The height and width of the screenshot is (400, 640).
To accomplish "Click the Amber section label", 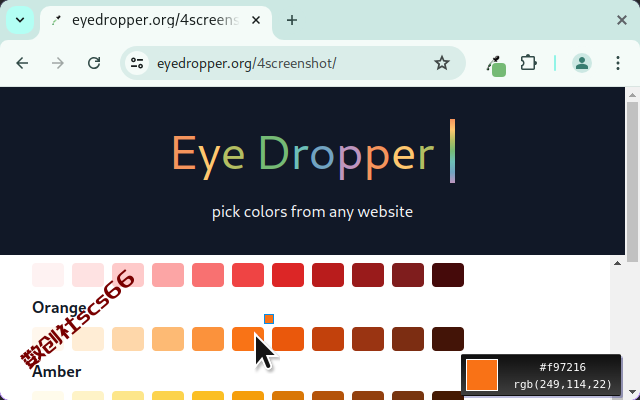I will tap(56, 371).
